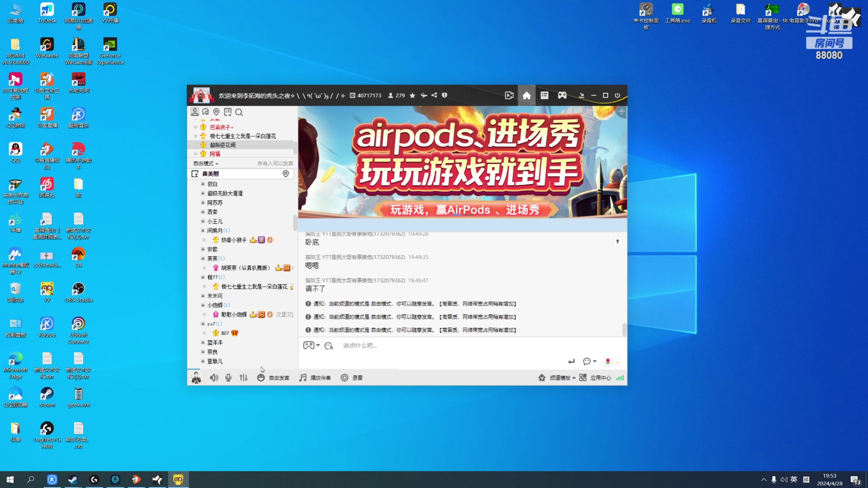The height and width of the screenshot is (488, 868).
Task: Open the audio mixer sliders control
Action: 243,378
